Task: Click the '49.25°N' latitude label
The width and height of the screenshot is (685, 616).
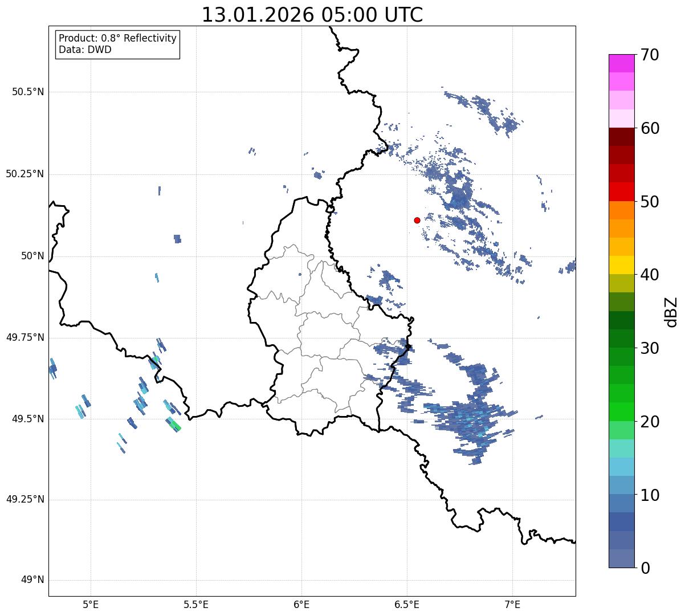Action: point(25,499)
